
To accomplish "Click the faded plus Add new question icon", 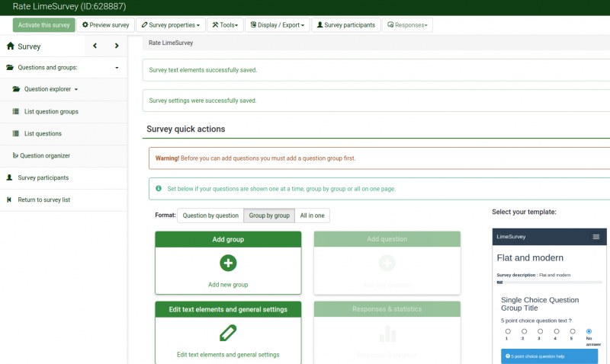I will 387,263.
